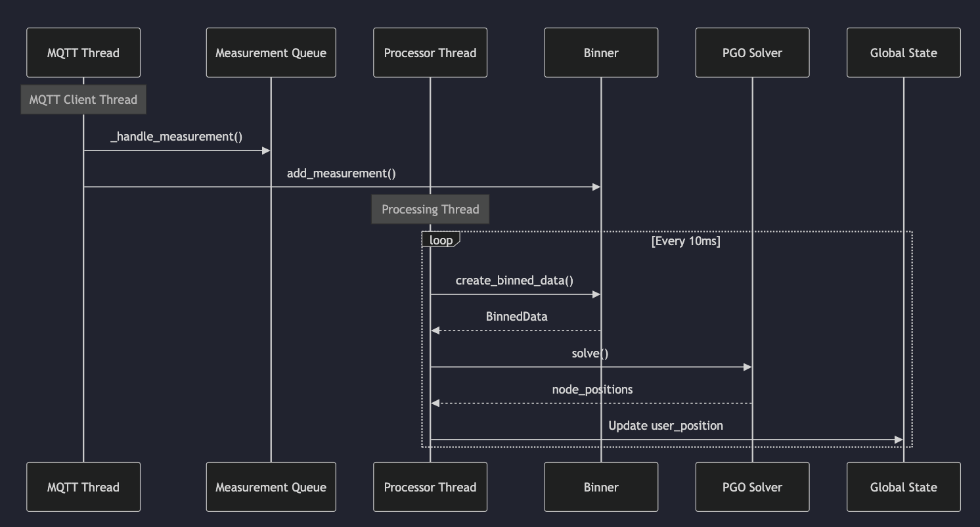
Task: Click the create_binned_data() call label
Action: pos(515,280)
